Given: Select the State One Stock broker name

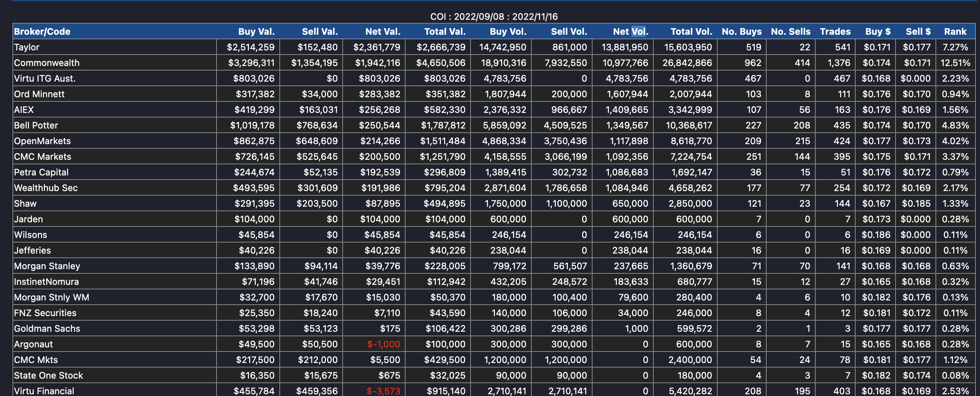Looking at the screenshot, I should pos(48,375).
